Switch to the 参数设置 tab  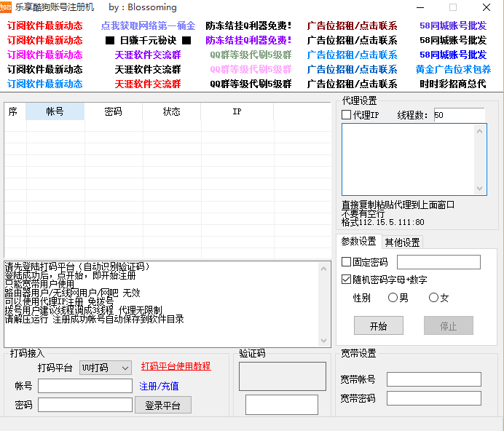(x=359, y=242)
